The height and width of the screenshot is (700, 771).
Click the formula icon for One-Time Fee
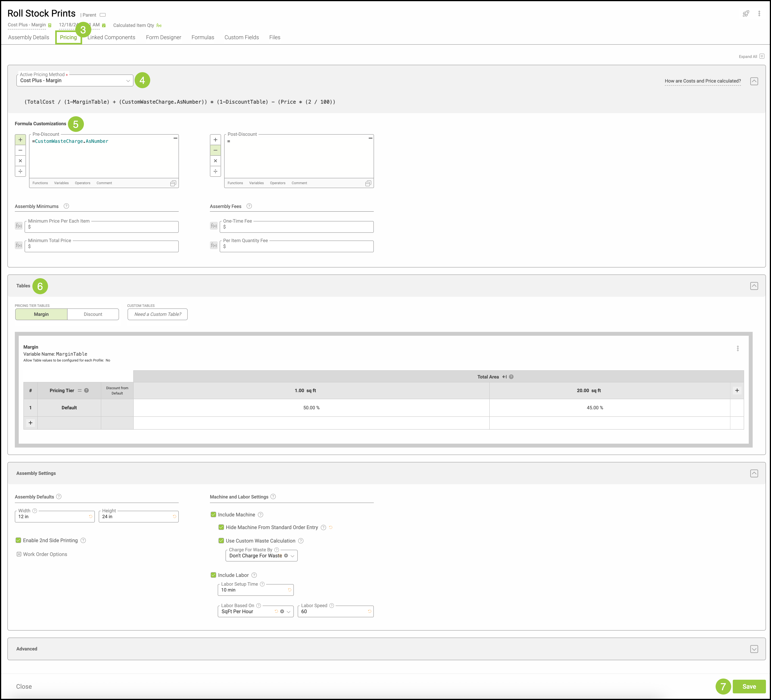pos(214,226)
